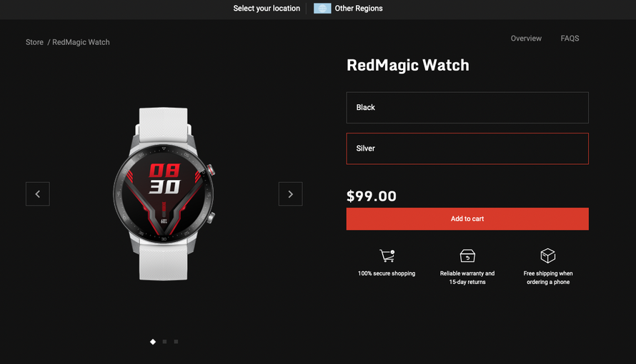Go to Store breadcrumb link
636x364 pixels.
pos(34,42)
